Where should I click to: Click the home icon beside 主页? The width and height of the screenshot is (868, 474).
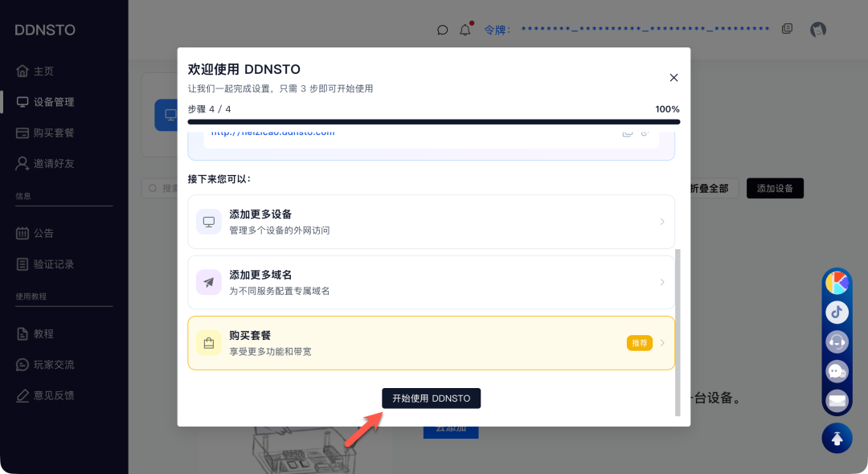(23, 71)
